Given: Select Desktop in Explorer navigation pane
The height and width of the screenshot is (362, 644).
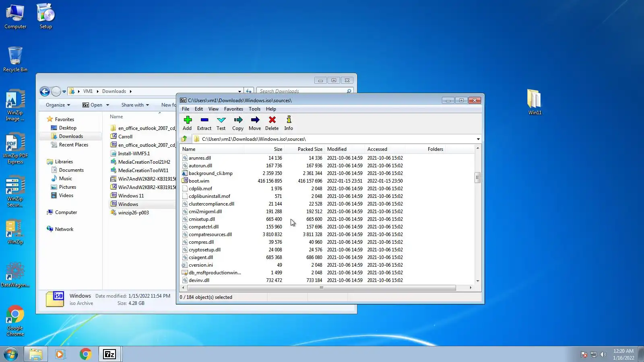Looking at the screenshot, I should pyautogui.click(x=68, y=128).
